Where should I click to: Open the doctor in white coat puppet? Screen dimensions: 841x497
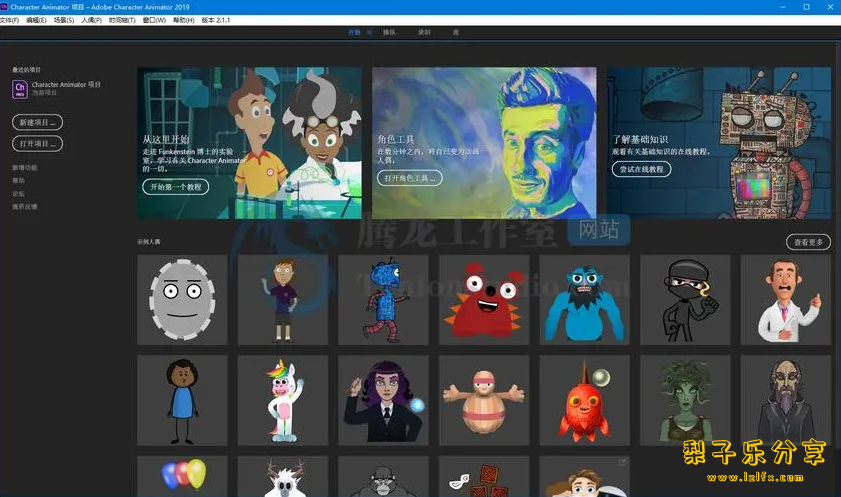pyautogui.click(x=786, y=300)
